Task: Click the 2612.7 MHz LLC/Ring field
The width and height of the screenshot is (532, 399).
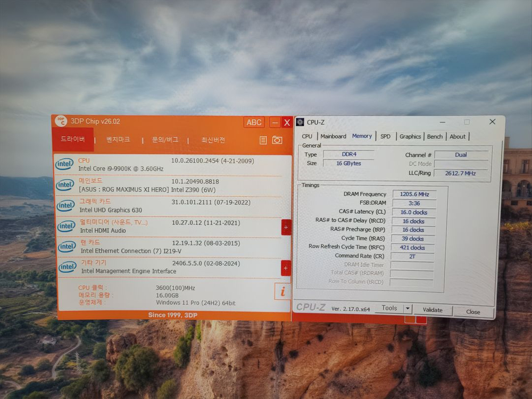Action: [x=460, y=173]
